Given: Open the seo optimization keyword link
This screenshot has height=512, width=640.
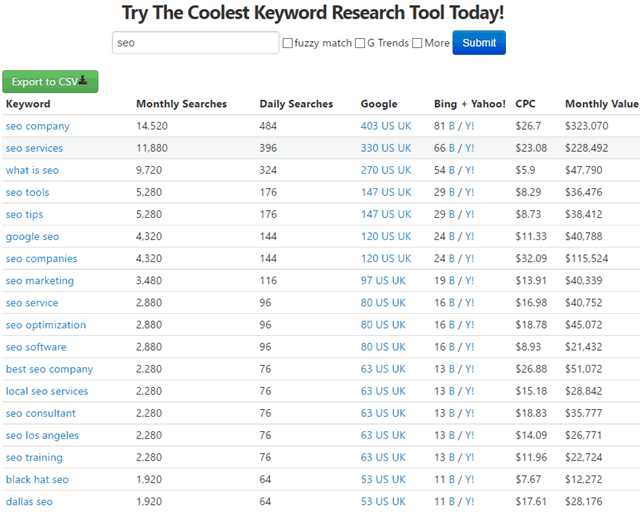Looking at the screenshot, I should click(x=46, y=325).
